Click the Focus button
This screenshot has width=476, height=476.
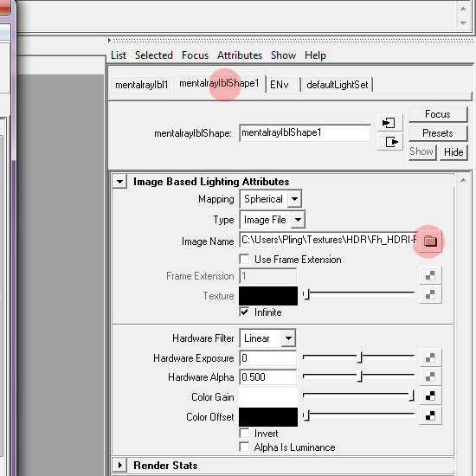click(x=437, y=114)
